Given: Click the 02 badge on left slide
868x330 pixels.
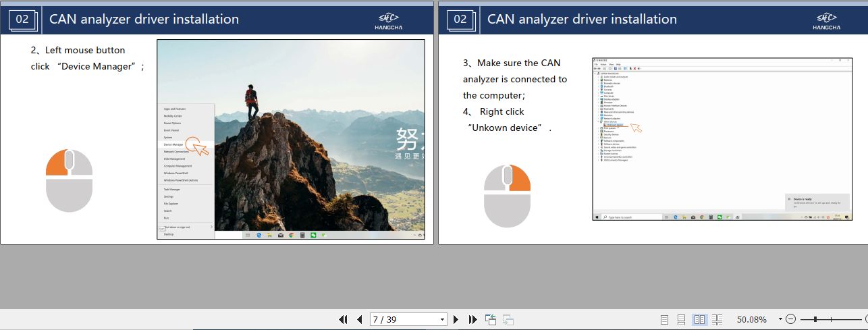Looking at the screenshot, I should (22, 19).
